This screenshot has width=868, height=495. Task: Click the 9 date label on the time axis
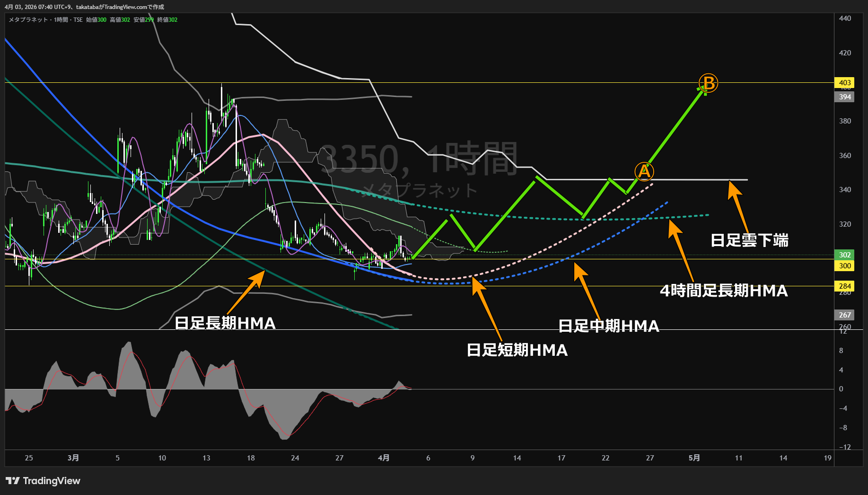pyautogui.click(x=473, y=458)
